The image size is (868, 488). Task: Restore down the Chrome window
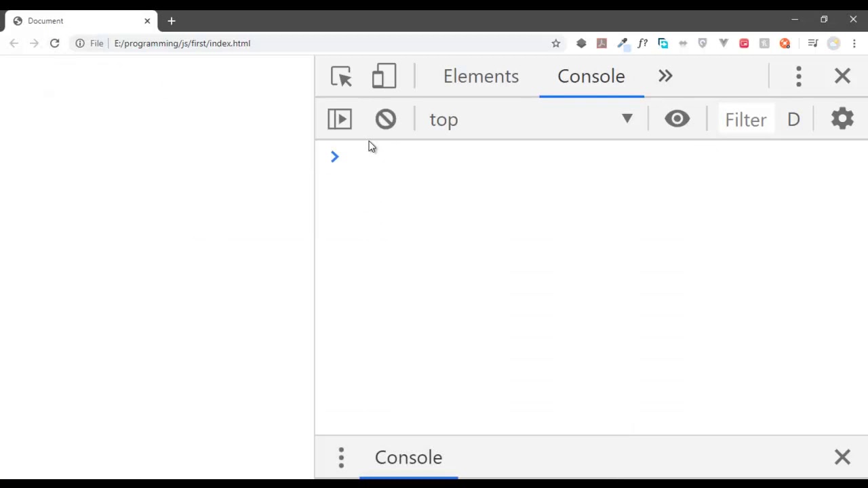point(824,20)
